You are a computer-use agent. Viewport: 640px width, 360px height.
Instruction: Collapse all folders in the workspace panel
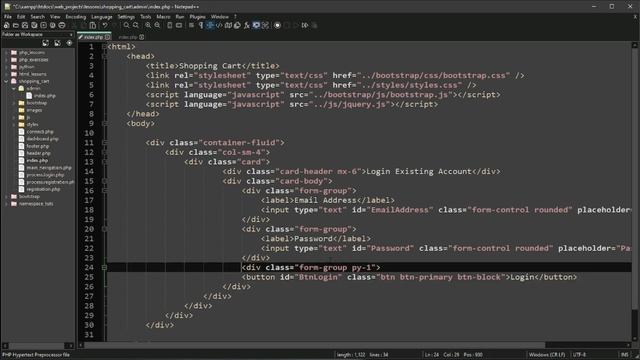click(57, 43)
